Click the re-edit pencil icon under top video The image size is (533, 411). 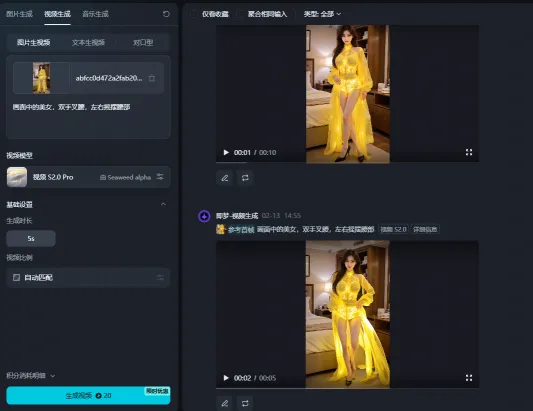[225, 178]
